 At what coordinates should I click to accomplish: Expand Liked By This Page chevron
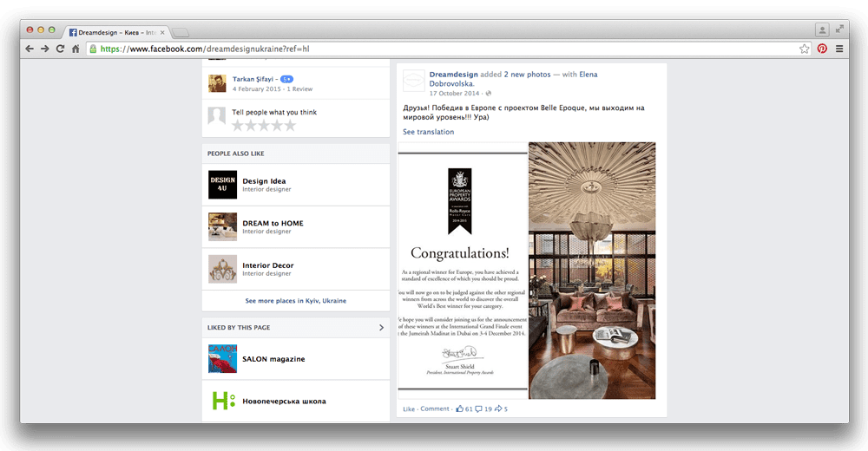click(381, 328)
